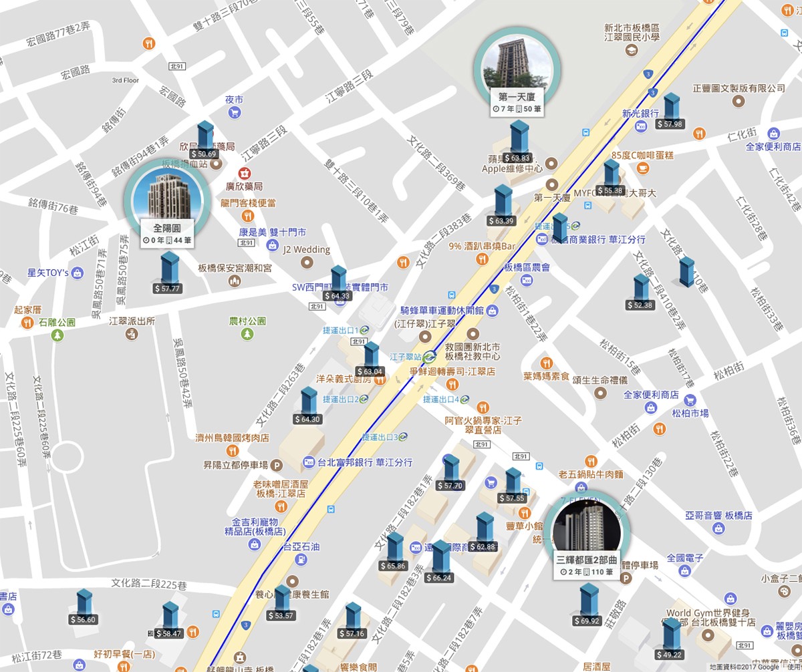Select the building marker priced $55.38
The width and height of the screenshot is (802, 672).
[610, 178]
